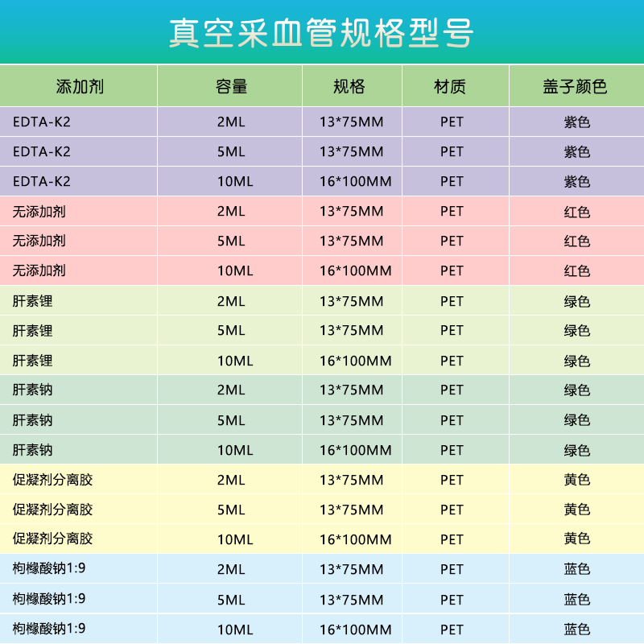Click the 容量 column header
This screenshot has height=644, width=644.
pos(231,87)
